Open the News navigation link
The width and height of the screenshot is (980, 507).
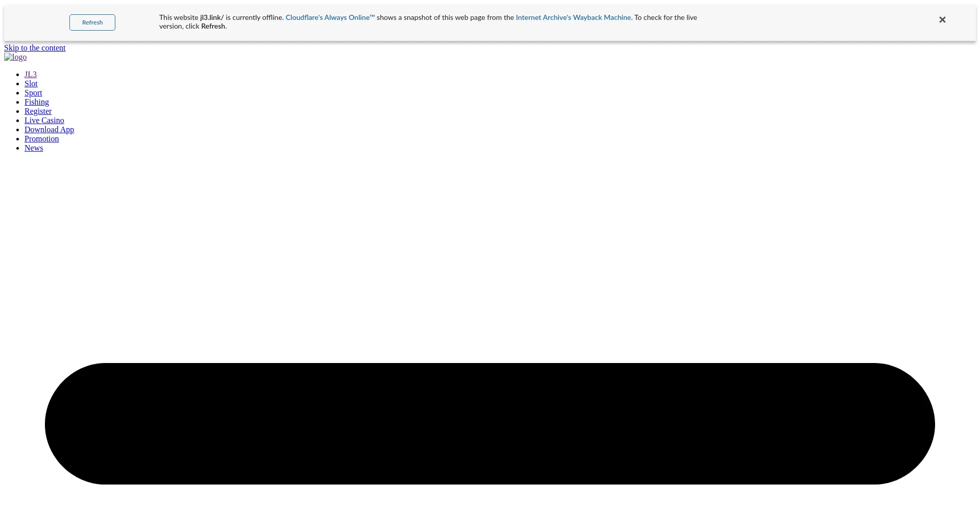34,148
